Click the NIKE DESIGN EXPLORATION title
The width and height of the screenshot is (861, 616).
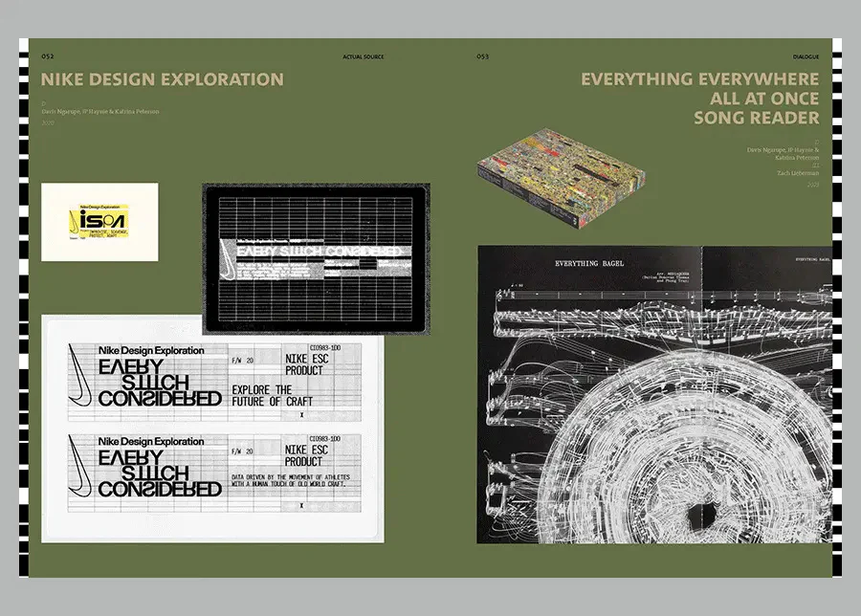163,79
